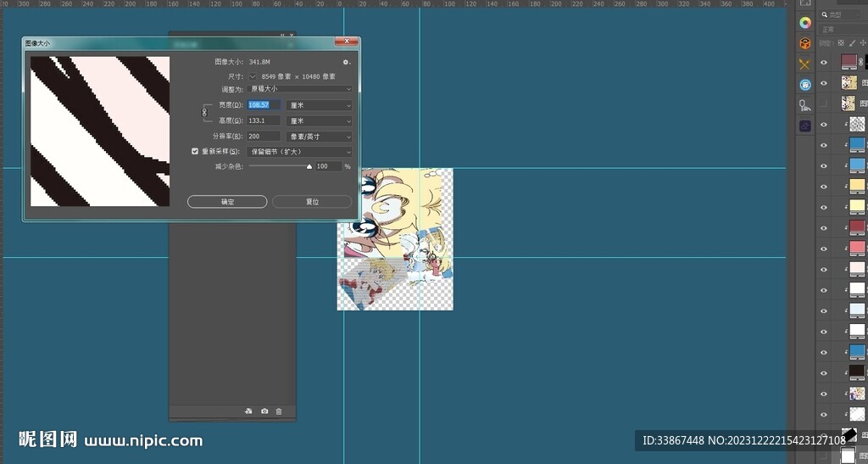Click the 复位 reset button
Screen dimensions: 868x464
point(312,202)
